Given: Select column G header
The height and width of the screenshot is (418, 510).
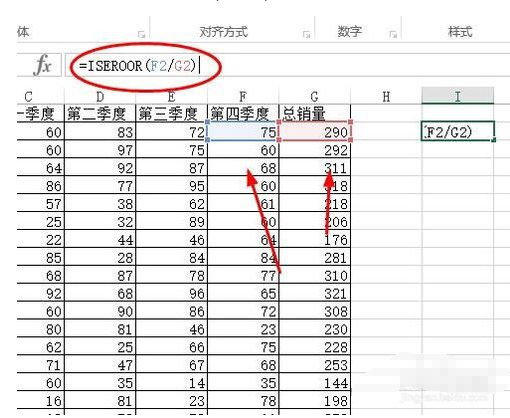Looking at the screenshot, I should [x=314, y=97].
